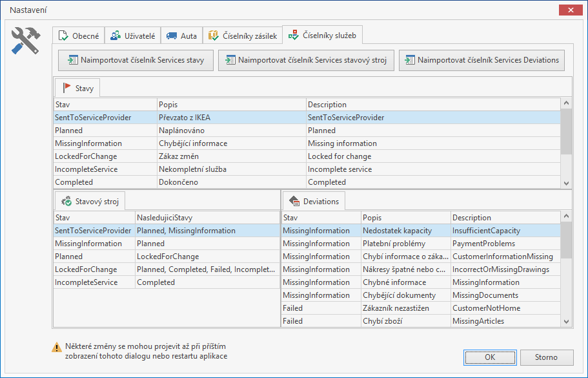Open the Obecné tab
The width and height of the screenshot is (588, 378).
tap(79, 36)
